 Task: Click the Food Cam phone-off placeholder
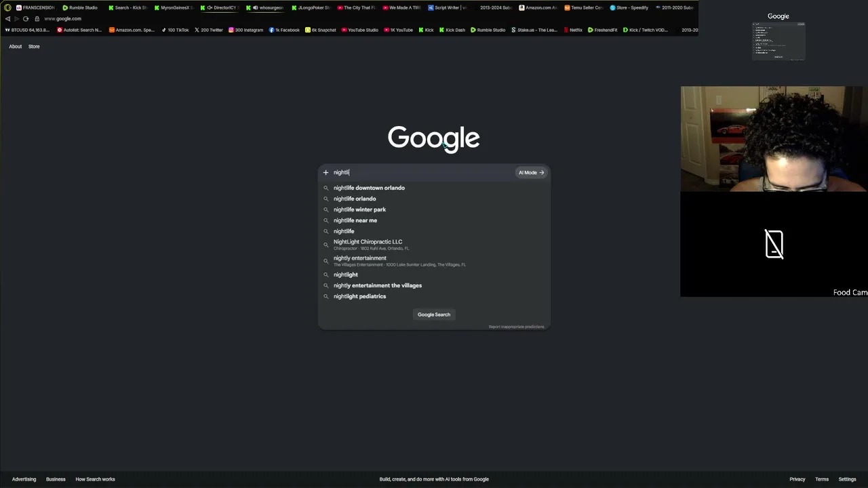pos(774,244)
